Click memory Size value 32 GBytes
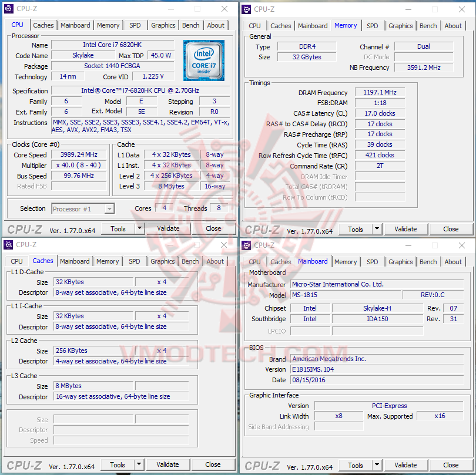The height and width of the screenshot is (475, 476). click(307, 57)
